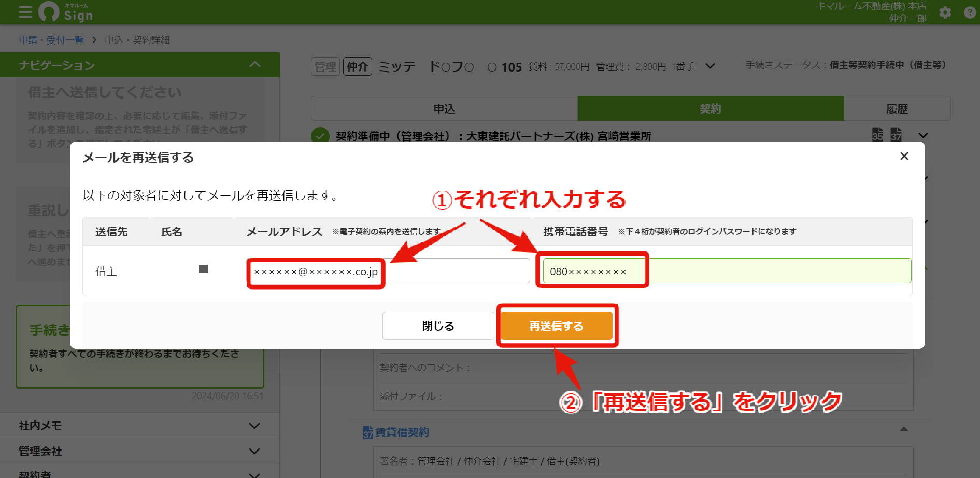Click the orange 再送信する button

tap(557, 326)
